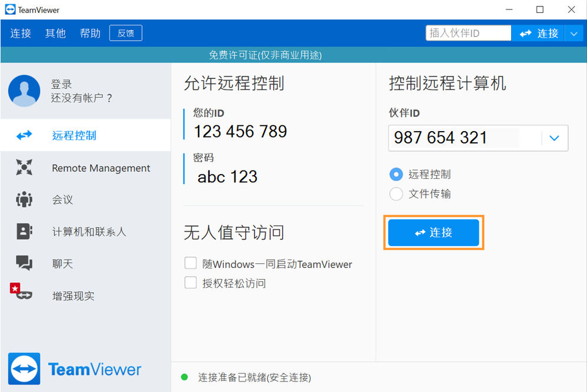Open the 连接 menu
The height and width of the screenshot is (392, 587).
(x=21, y=33)
